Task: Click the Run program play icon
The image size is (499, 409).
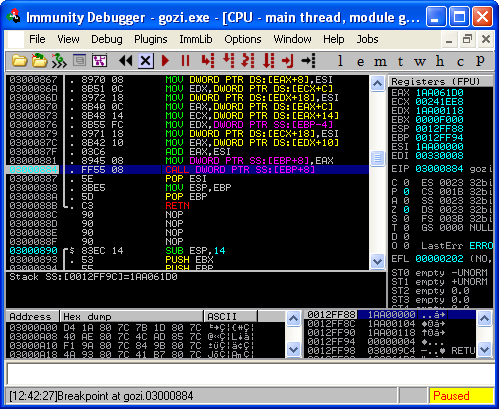Action: (x=165, y=61)
